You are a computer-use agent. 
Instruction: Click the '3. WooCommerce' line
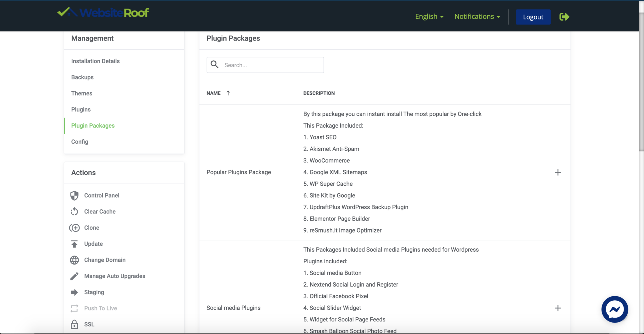click(326, 161)
